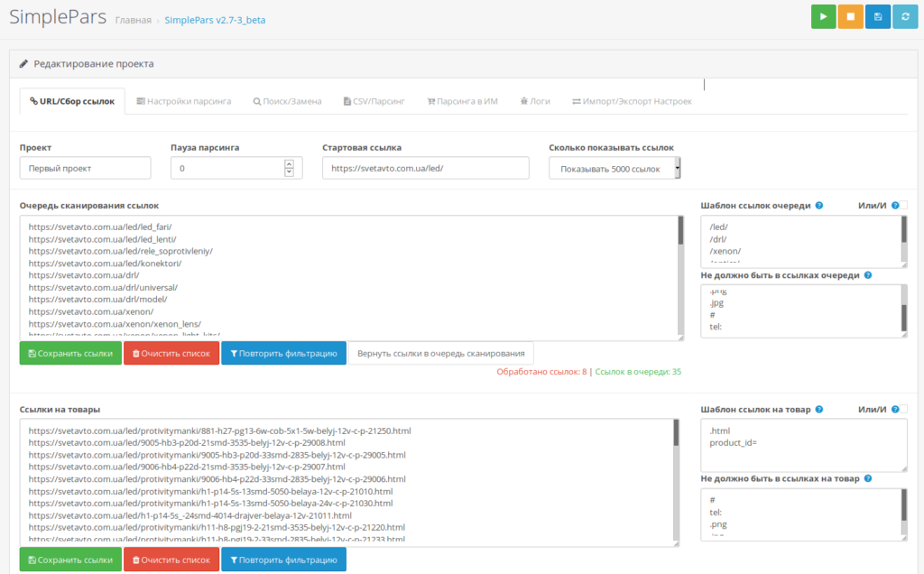
Task: Click the Очередь сканирования ссылок scrollbar
Action: [680, 277]
